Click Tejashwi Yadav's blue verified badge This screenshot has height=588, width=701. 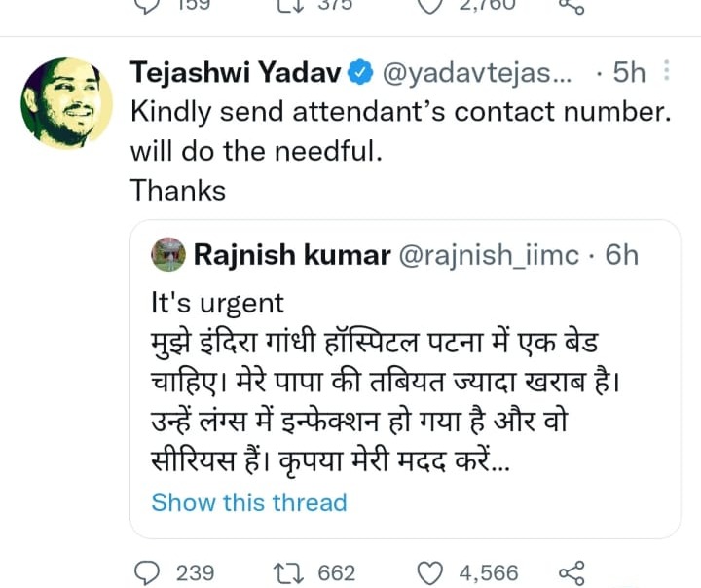359,72
